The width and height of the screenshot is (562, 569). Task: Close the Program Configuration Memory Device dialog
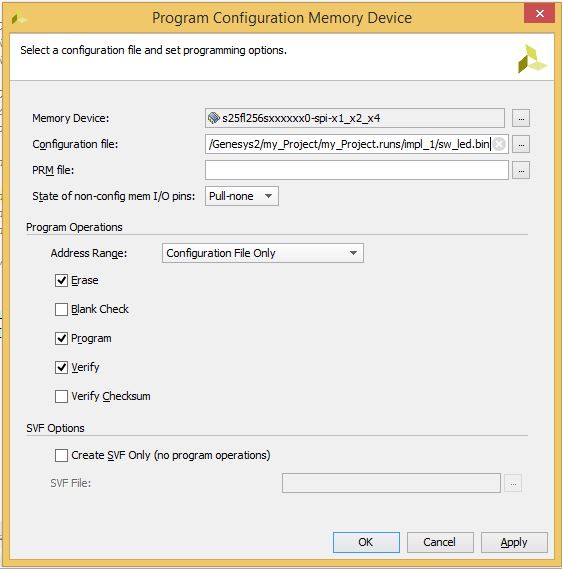540,13
